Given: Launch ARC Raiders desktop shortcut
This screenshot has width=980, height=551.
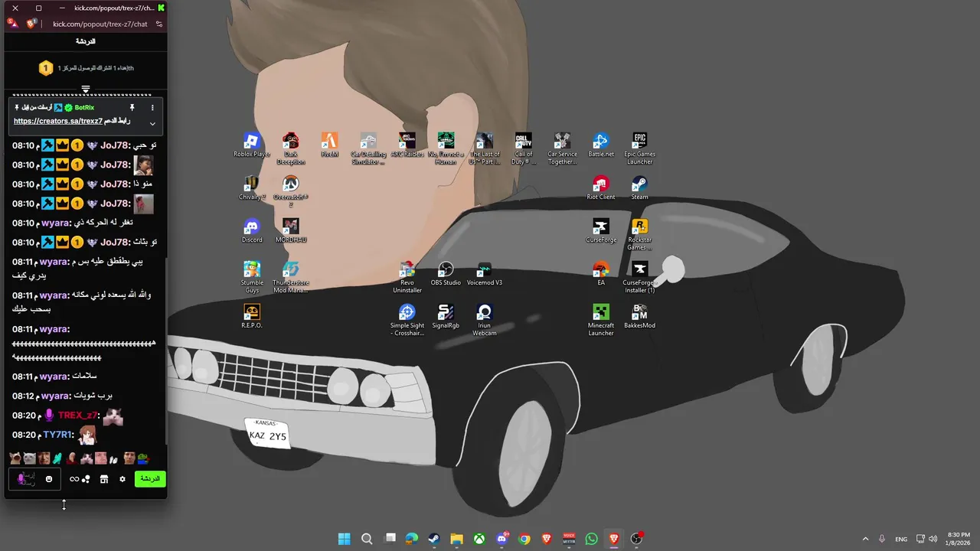Looking at the screenshot, I should coord(407,145).
